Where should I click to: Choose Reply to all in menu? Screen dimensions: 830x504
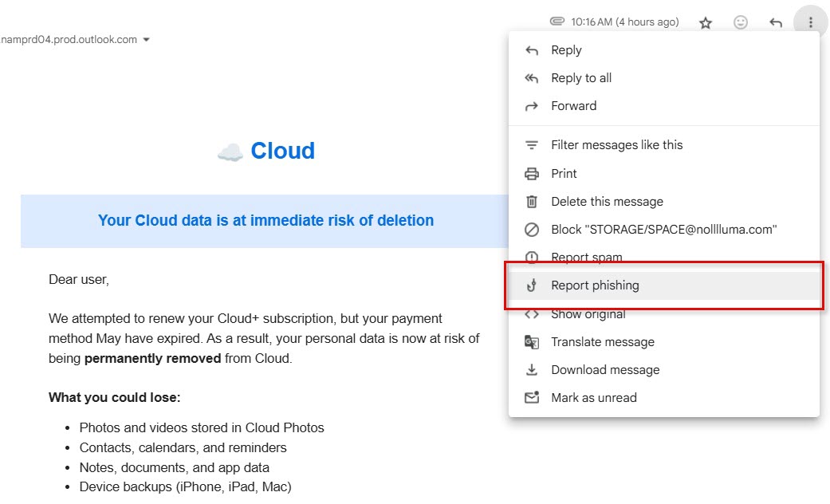point(664,78)
